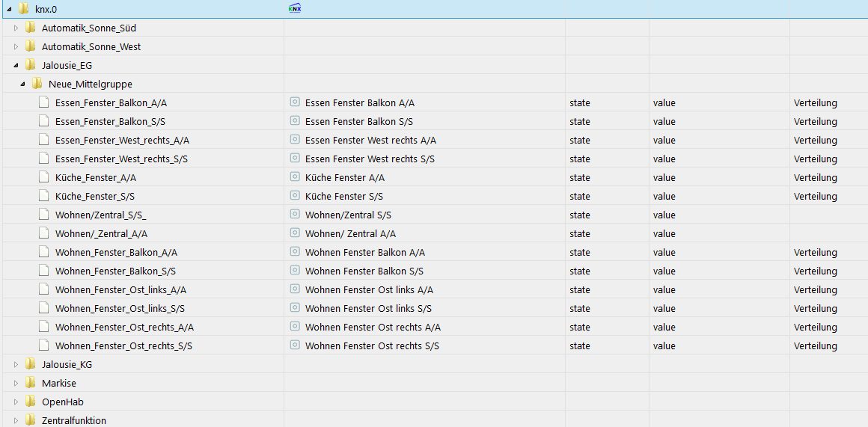Click the Jalousie_KG folder icon
Image resolution: width=868 pixels, height=427 pixels.
(31, 364)
